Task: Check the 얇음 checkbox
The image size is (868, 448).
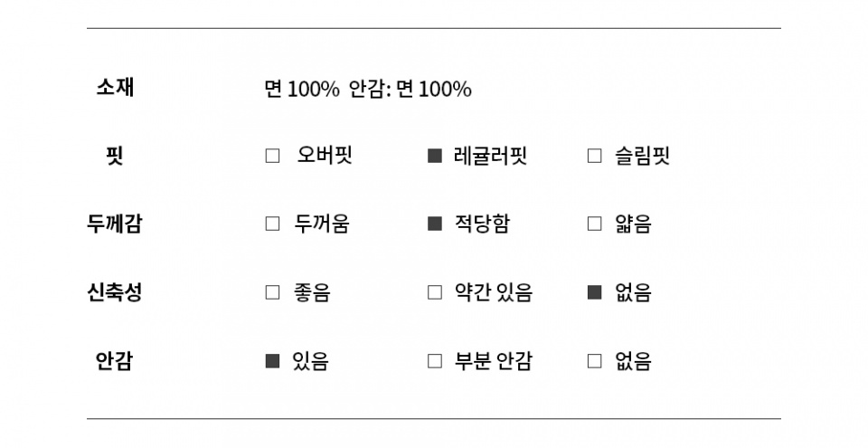Action: click(594, 224)
